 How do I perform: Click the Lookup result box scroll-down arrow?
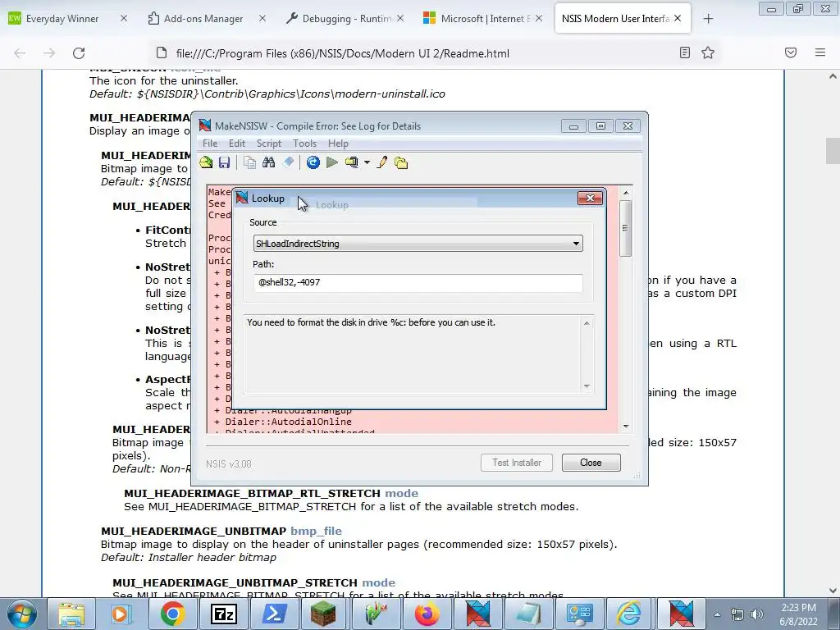tap(587, 386)
